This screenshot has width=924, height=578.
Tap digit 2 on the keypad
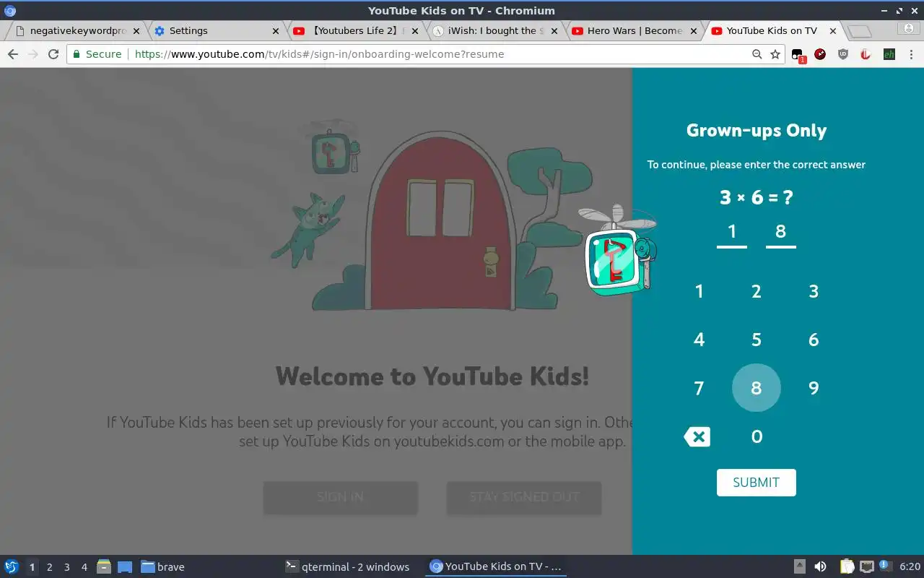757,291
